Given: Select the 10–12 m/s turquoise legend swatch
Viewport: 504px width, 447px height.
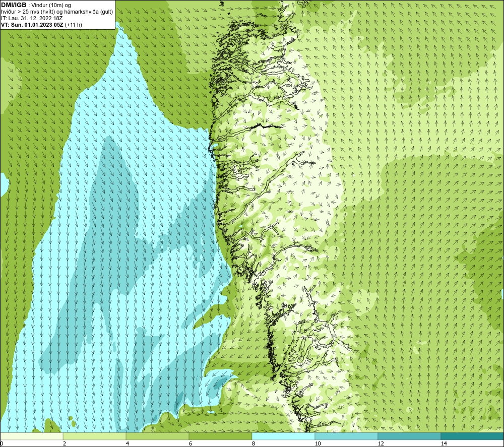Looking at the screenshot, I should pos(347,436).
